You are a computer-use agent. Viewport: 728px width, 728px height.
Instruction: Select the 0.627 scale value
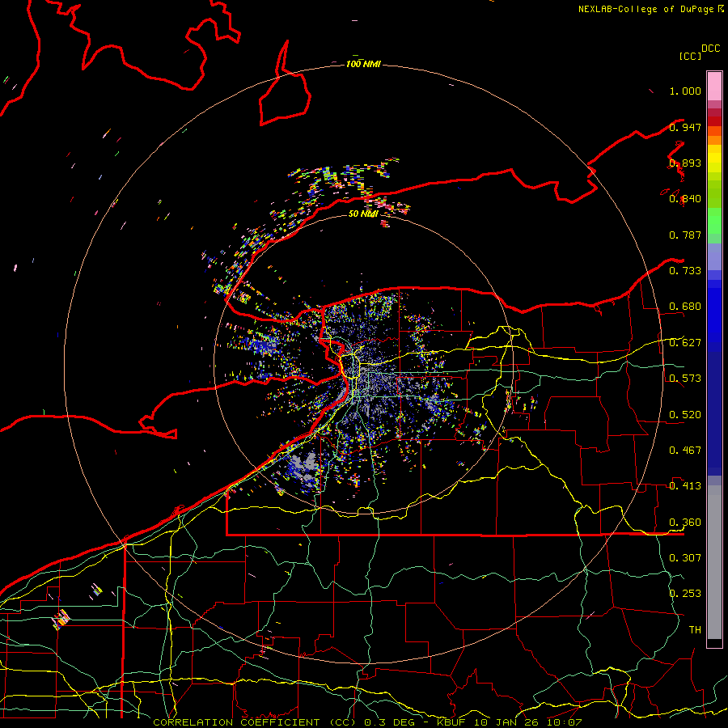click(x=685, y=343)
